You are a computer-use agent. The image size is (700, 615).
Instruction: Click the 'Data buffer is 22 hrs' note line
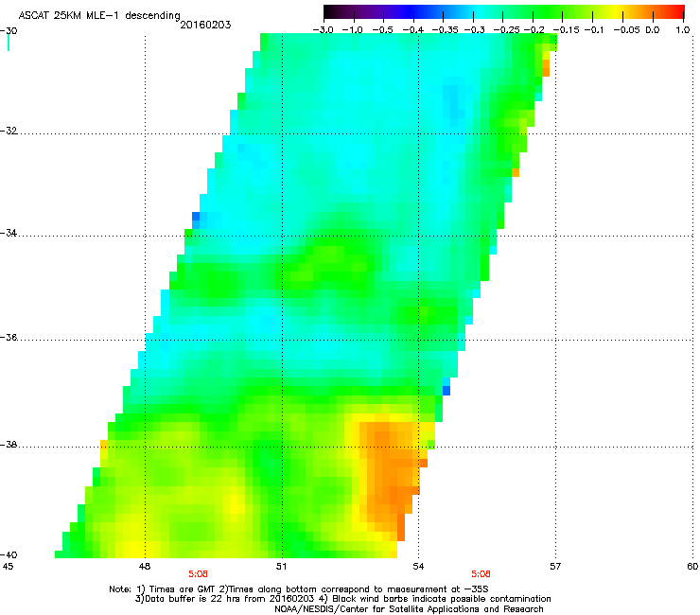point(342,599)
